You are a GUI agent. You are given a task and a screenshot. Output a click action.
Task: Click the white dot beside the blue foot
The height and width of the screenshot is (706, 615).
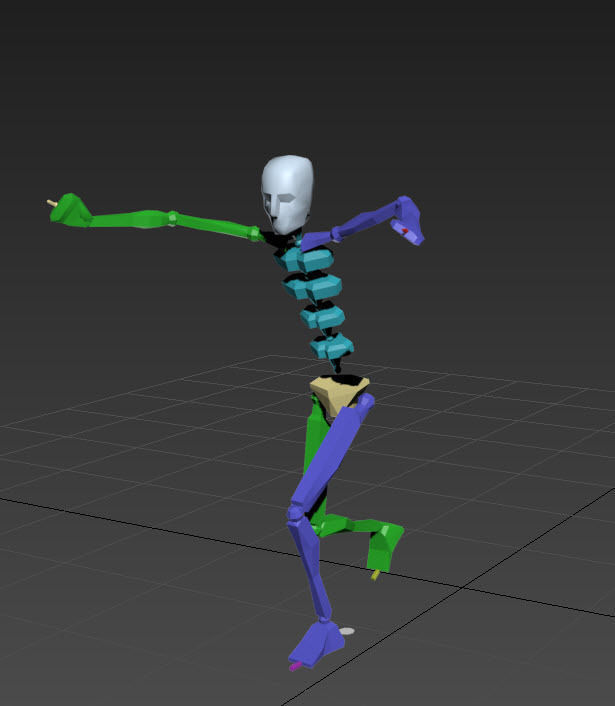[347, 631]
